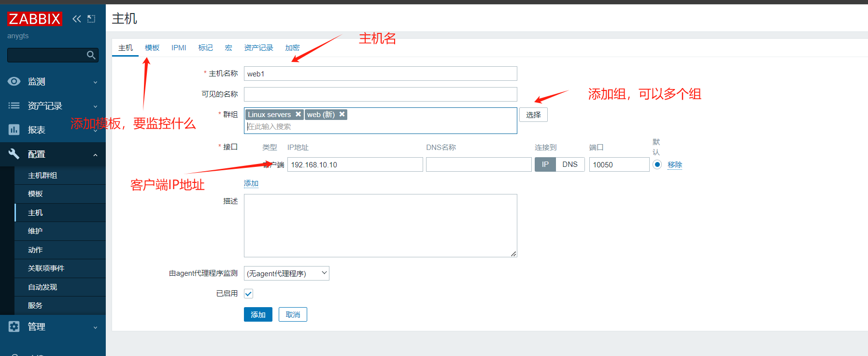Switch interface connection to DNS

570,164
